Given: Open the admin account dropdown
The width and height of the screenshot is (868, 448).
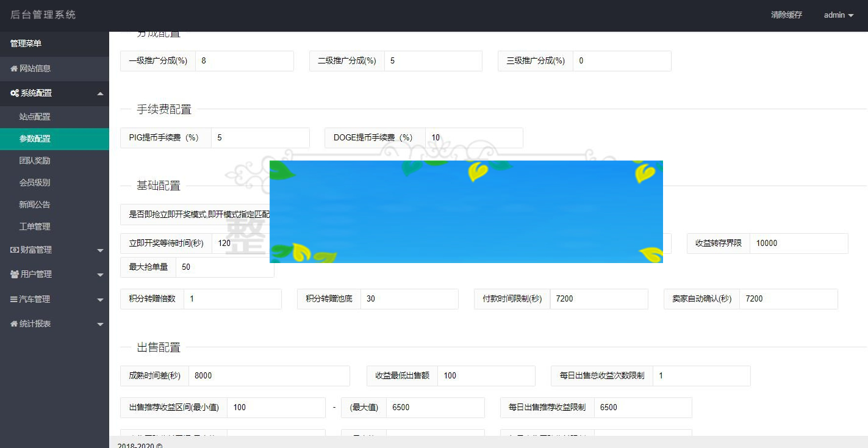Looking at the screenshot, I should [838, 15].
